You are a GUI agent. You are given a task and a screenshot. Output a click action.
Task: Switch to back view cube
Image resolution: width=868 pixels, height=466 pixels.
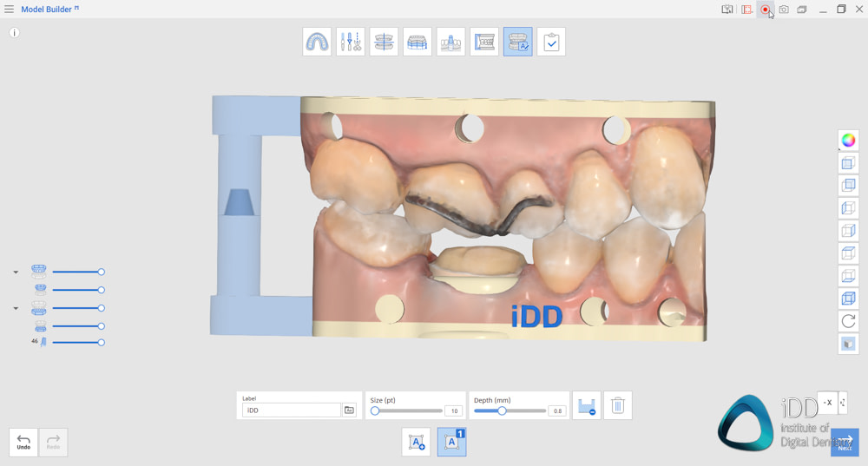coord(848,186)
